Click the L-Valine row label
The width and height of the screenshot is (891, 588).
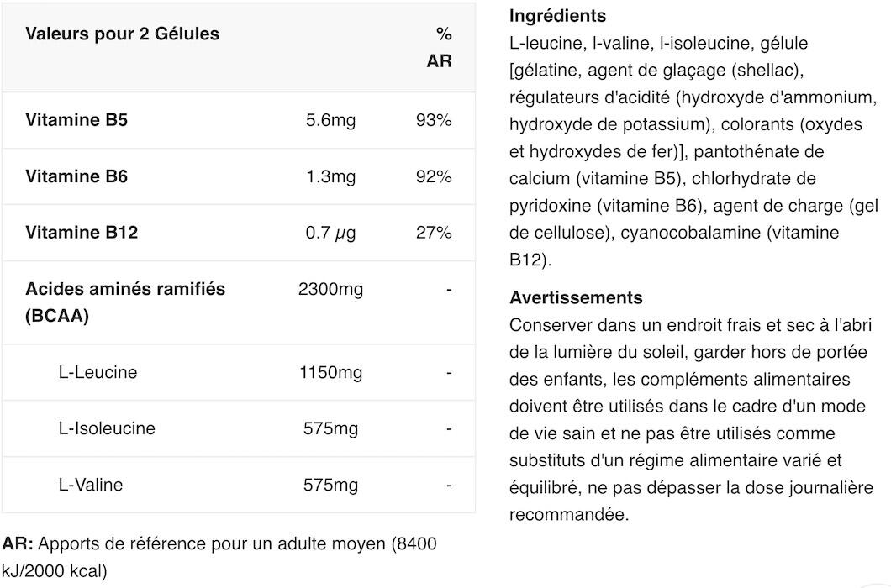90,485
